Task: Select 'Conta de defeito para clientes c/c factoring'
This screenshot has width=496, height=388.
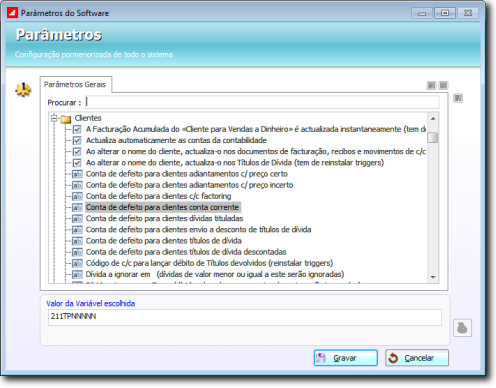Action: point(158,196)
